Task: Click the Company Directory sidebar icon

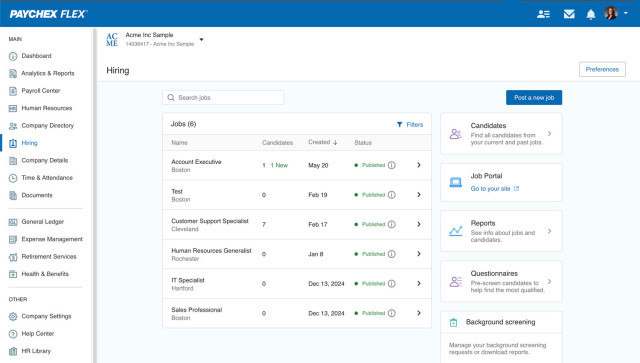Action: [13, 126]
